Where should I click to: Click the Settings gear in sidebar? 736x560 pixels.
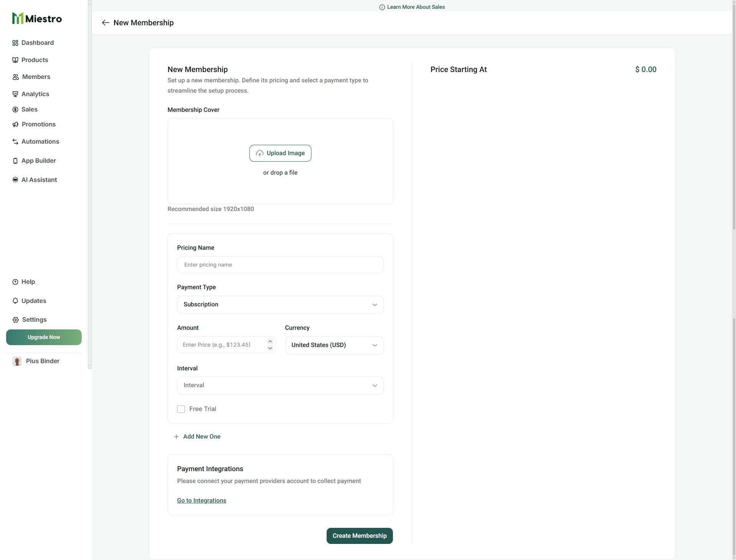15,320
